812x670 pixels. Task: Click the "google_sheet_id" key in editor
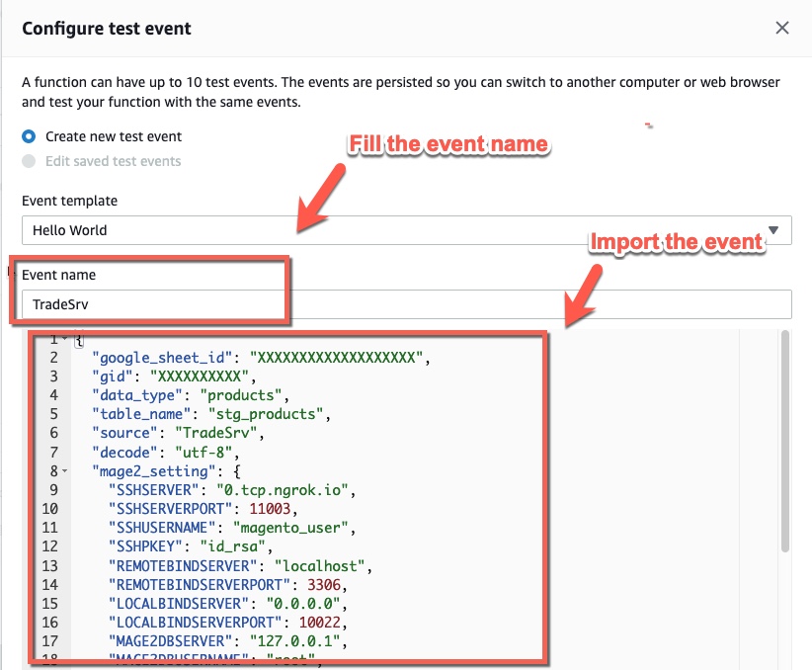162,358
